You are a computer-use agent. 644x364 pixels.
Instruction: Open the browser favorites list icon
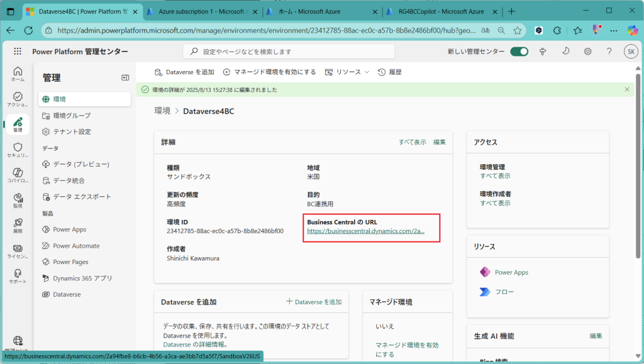click(x=578, y=30)
